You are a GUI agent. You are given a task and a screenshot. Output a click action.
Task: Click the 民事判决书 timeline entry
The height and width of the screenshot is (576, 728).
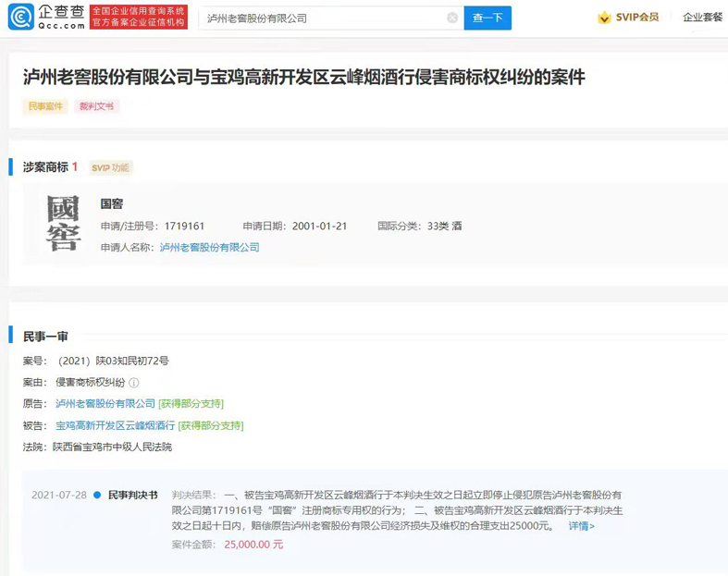click(133, 496)
